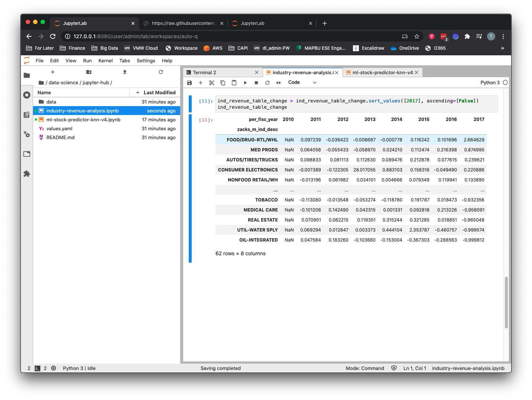Viewport: 532px width, 400px height.
Task: Open the Kernel menu
Action: point(106,61)
